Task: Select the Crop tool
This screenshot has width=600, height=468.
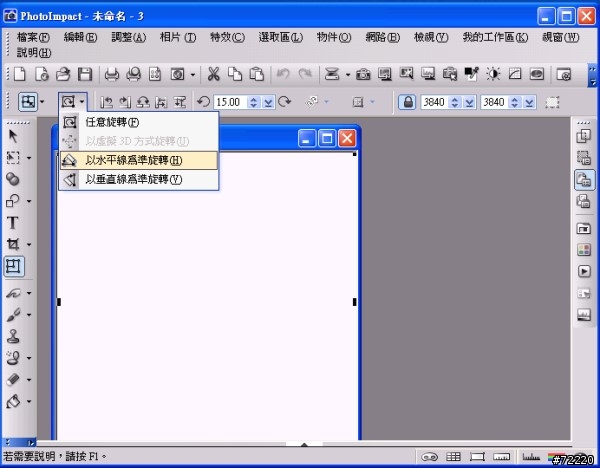Action: point(13,244)
